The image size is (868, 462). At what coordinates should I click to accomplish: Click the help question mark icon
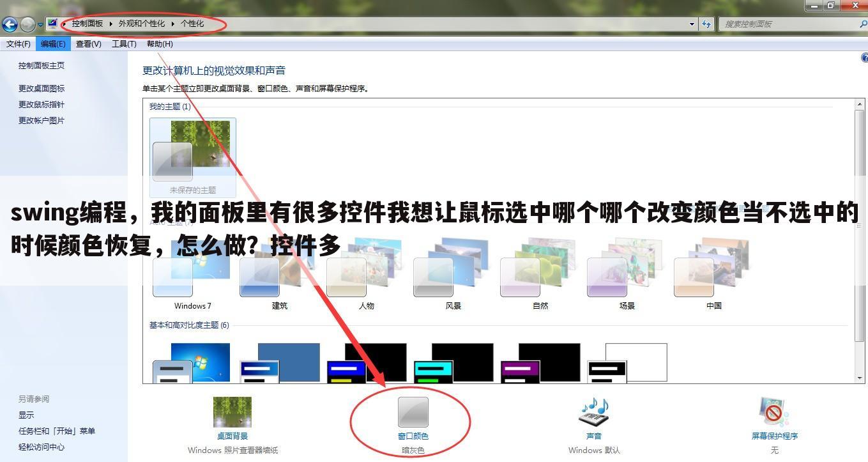coord(865,58)
